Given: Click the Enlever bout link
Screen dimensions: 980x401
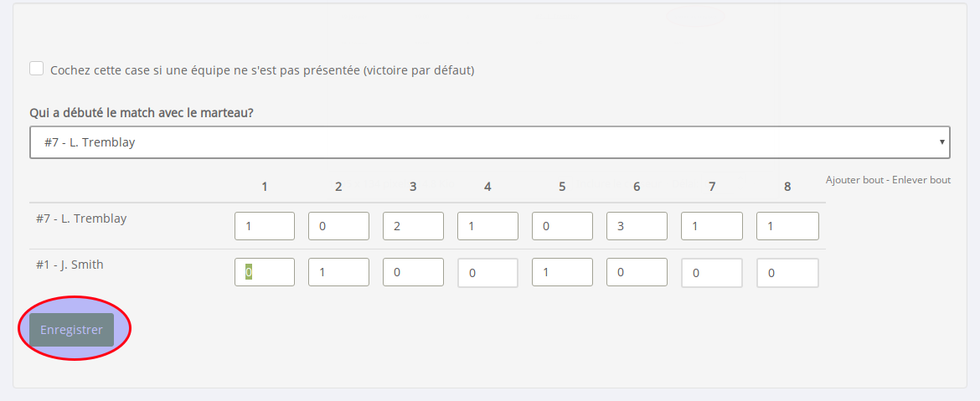Looking at the screenshot, I should (x=922, y=180).
